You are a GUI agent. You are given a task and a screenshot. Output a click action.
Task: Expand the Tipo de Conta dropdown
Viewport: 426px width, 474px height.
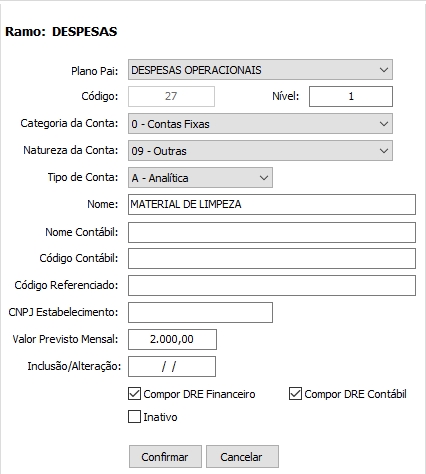click(200, 178)
